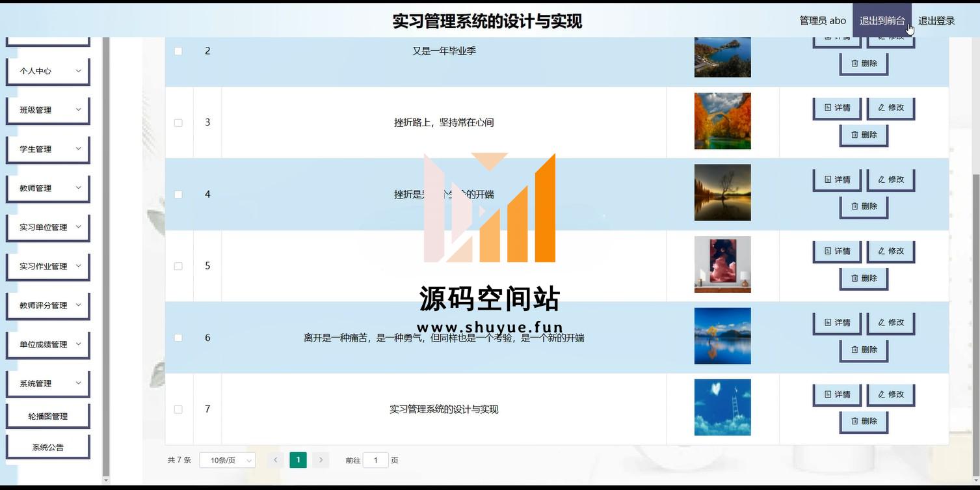Go to next page using right arrow
The width and height of the screenshot is (980, 490).
point(321,460)
